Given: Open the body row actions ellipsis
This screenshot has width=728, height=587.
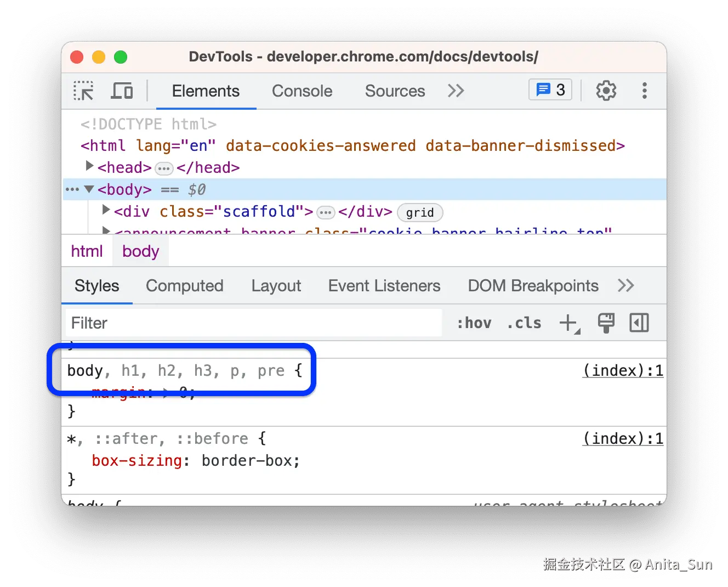Looking at the screenshot, I should 72,189.
